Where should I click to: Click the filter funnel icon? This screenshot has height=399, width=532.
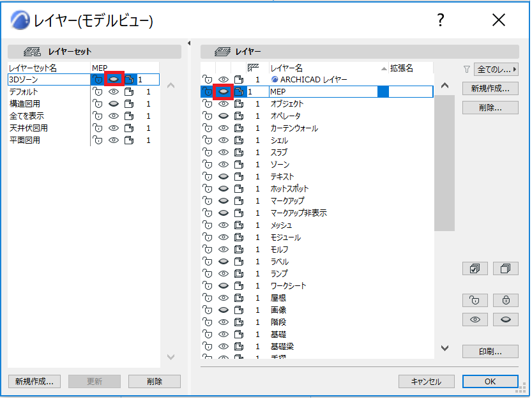click(467, 70)
